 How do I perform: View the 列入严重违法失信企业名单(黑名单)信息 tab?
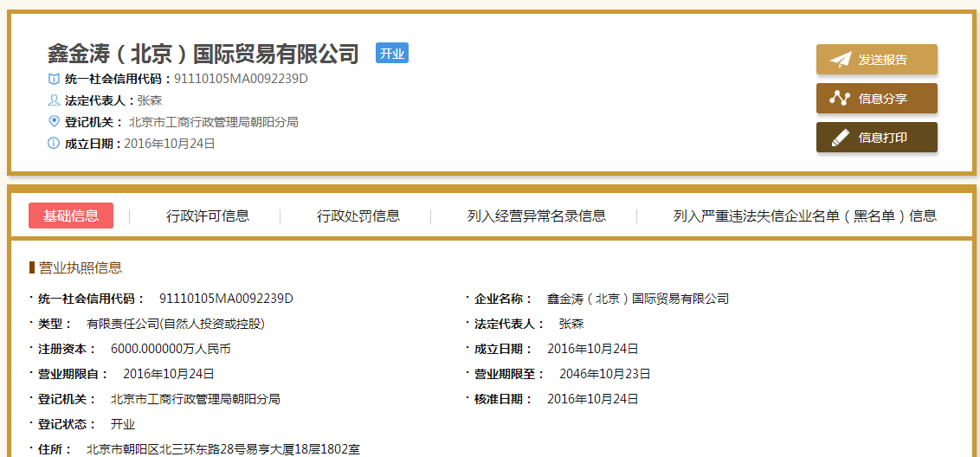coord(804,216)
